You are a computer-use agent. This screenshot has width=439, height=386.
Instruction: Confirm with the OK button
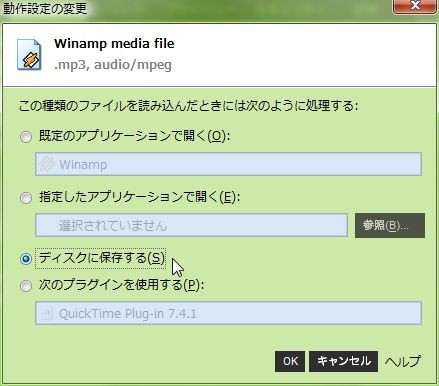tap(290, 361)
